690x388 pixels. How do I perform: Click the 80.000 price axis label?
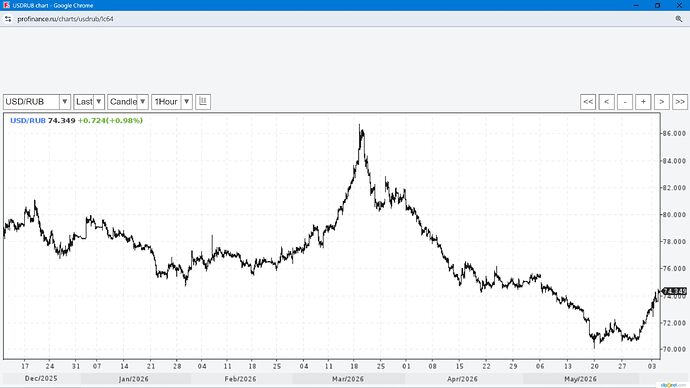click(x=674, y=215)
